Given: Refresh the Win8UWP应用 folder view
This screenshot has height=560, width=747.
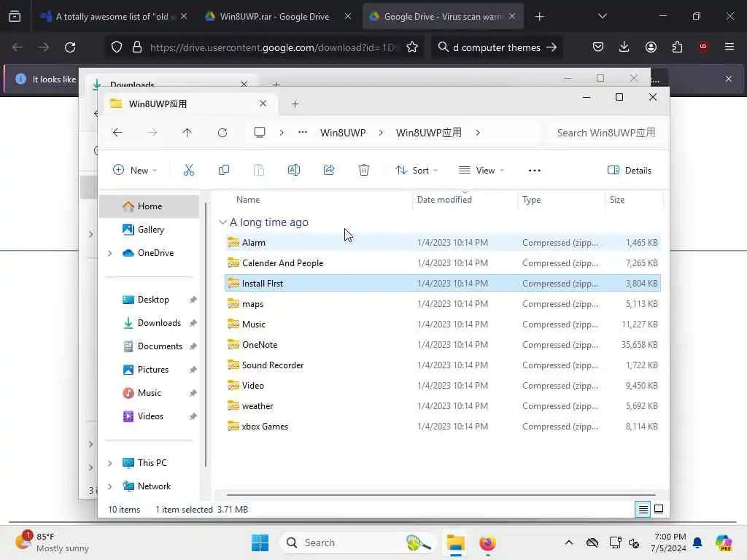Looking at the screenshot, I should (x=222, y=133).
